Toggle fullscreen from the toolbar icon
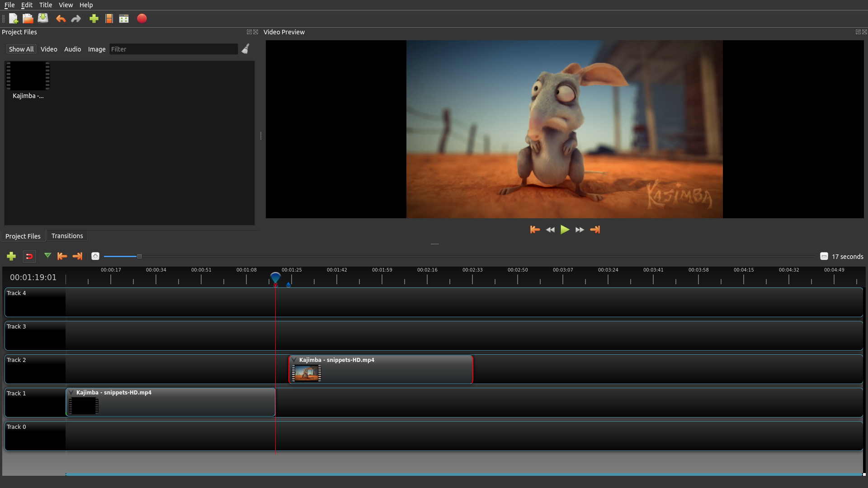The height and width of the screenshot is (488, 868). pos(124,19)
